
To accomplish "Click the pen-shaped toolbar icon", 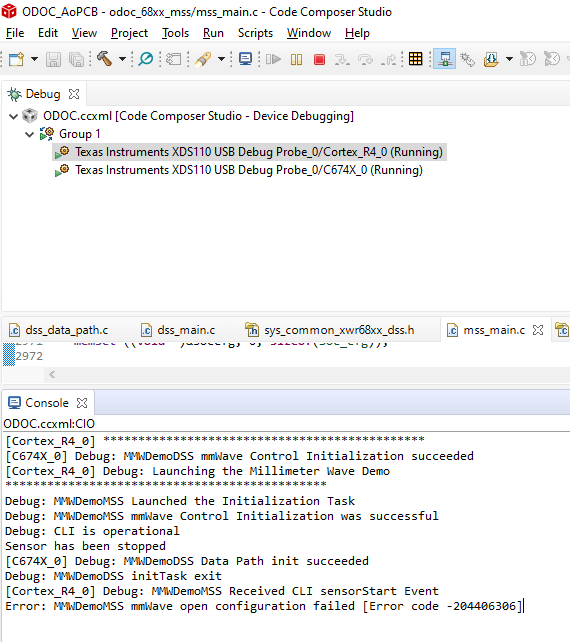I will click(x=203, y=60).
